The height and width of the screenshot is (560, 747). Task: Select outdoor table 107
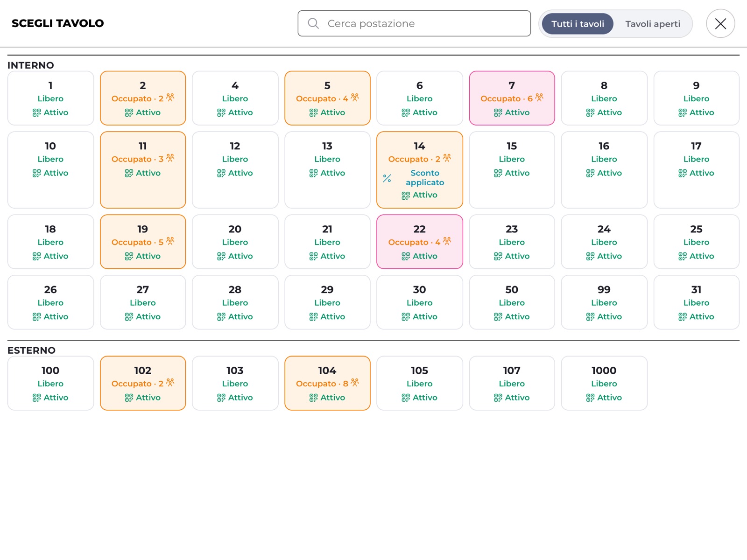click(x=512, y=383)
